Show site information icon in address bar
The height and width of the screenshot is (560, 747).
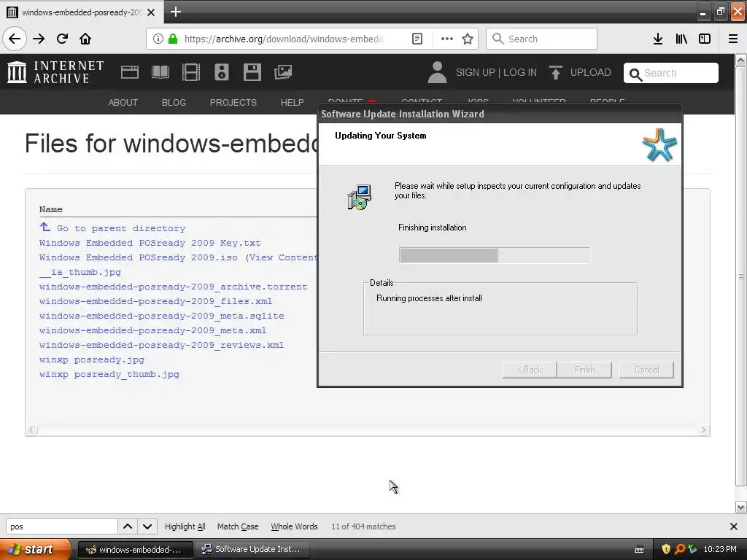point(158,39)
